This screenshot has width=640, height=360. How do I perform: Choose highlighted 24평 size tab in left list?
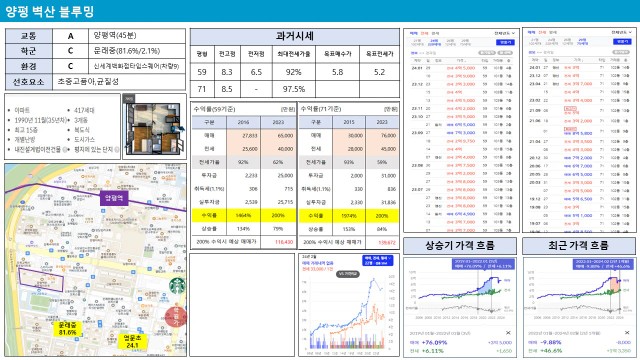coord(434,42)
